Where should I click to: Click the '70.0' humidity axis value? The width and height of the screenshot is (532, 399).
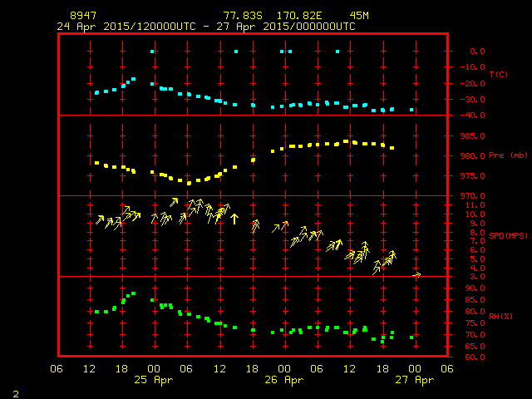pos(475,335)
